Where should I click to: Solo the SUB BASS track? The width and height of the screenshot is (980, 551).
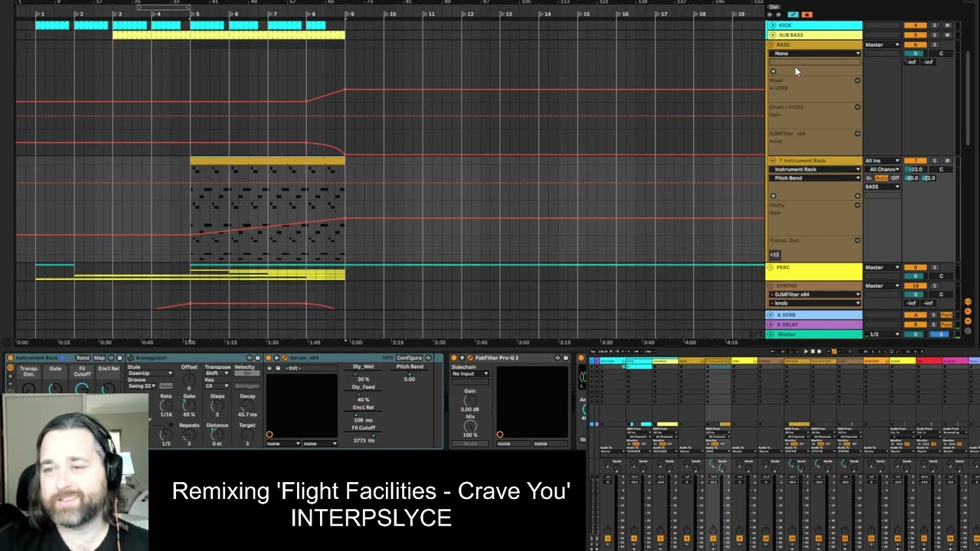934,35
